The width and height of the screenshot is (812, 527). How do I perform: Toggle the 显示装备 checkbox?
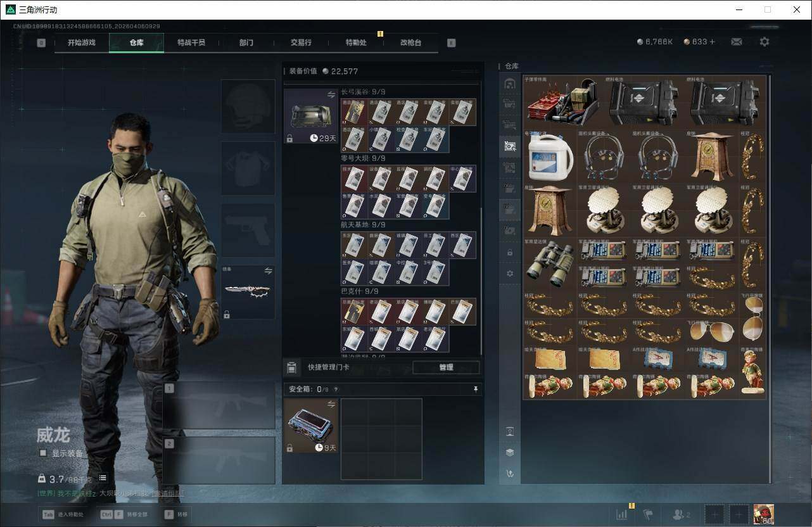click(x=43, y=453)
